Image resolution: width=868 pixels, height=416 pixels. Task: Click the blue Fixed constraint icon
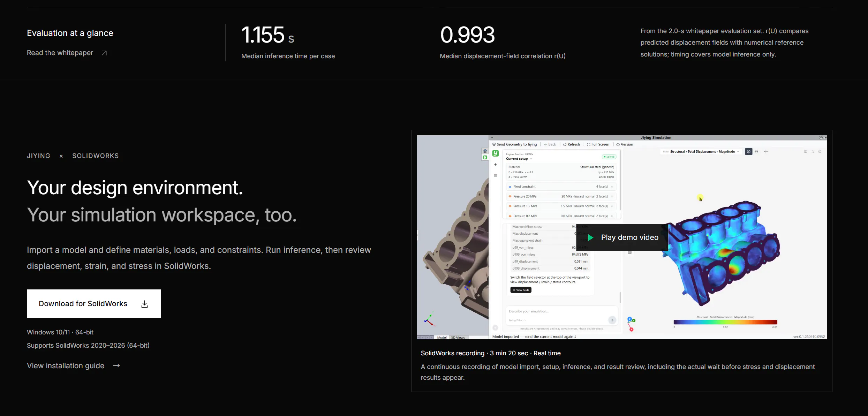510,187
